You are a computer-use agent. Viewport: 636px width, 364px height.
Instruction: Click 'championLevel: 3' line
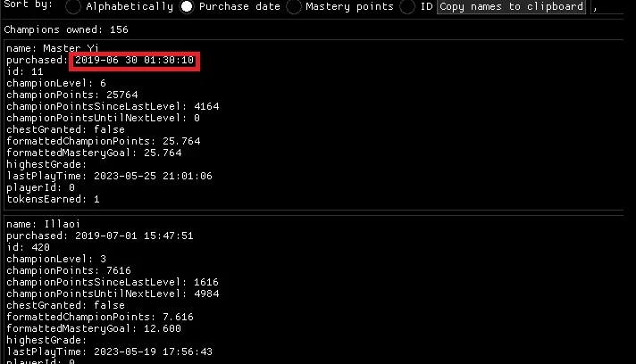pyautogui.click(x=56, y=259)
